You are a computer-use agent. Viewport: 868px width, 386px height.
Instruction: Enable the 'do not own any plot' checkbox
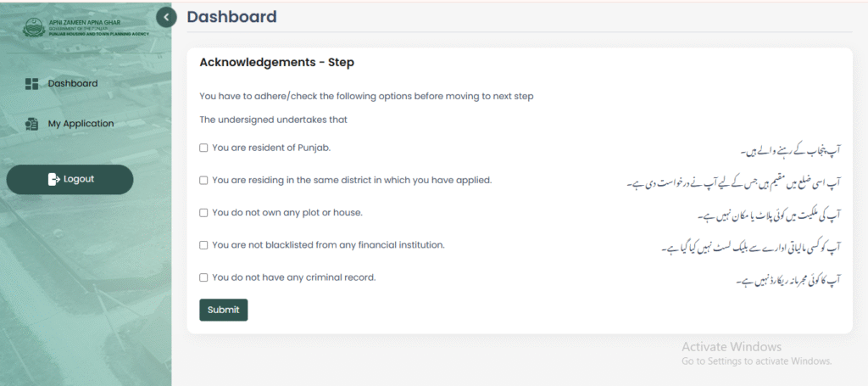(203, 212)
